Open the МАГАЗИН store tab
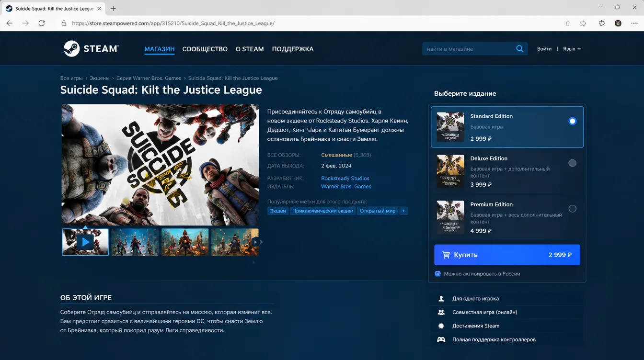Image resolution: width=644 pixels, height=360 pixels. click(160, 49)
